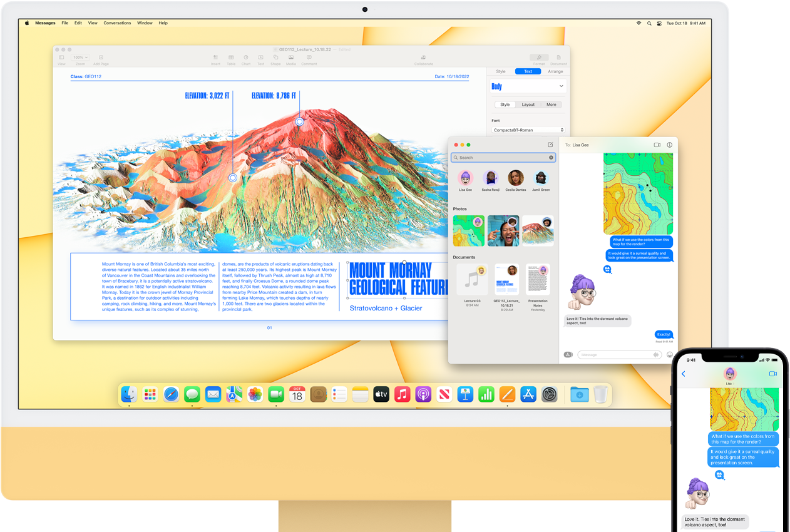Open conversation details info icon
The image size is (790, 532).
[669, 145]
